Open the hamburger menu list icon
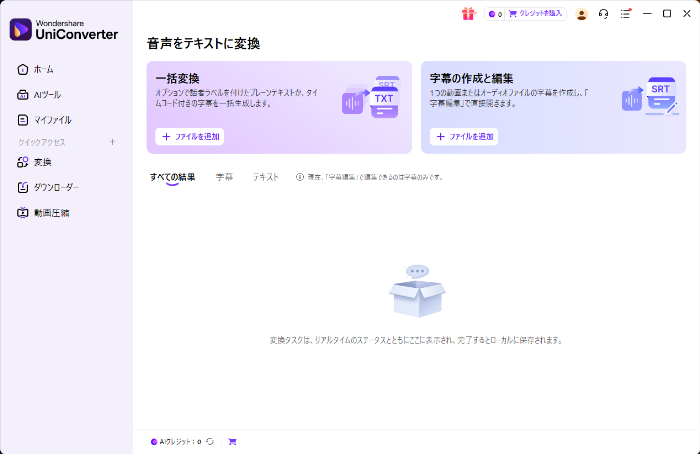Viewport: 700px width, 454px height. coord(625,14)
